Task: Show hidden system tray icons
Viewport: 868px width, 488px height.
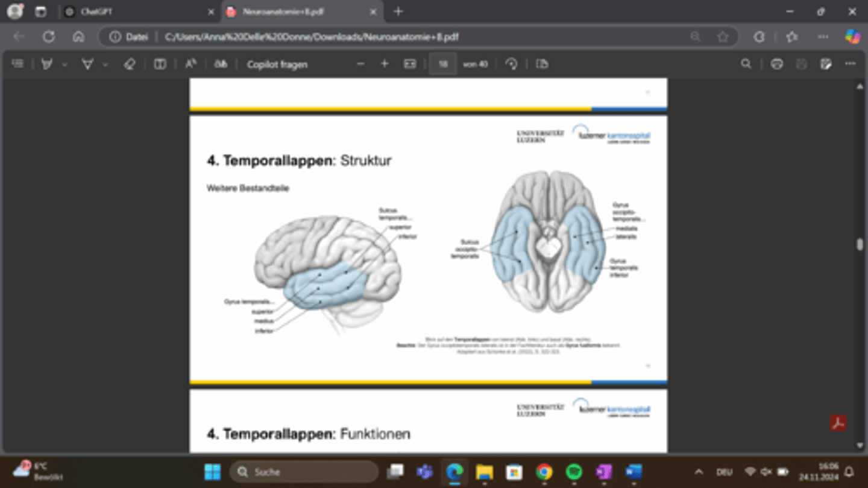Action: click(x=699, y=472)
